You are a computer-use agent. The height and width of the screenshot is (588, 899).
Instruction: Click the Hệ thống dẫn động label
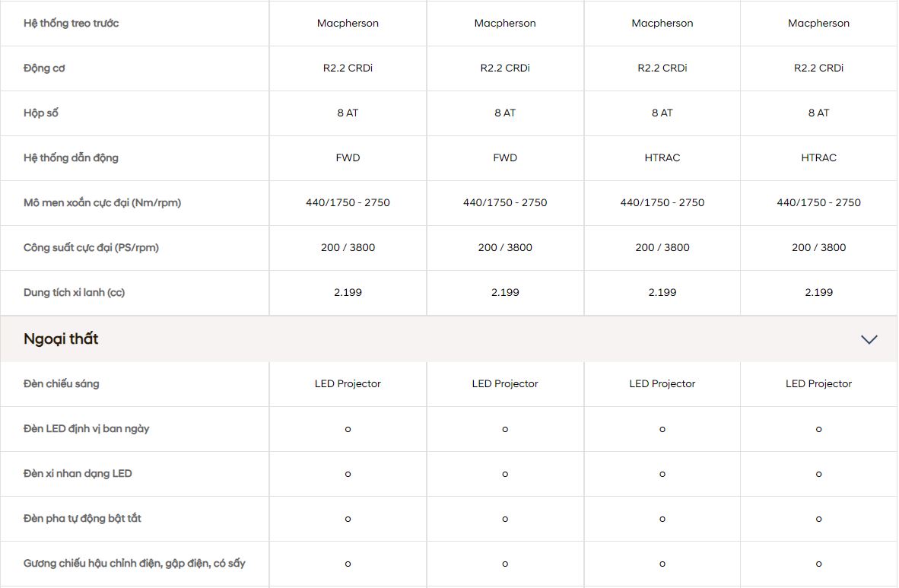[71, 157]
